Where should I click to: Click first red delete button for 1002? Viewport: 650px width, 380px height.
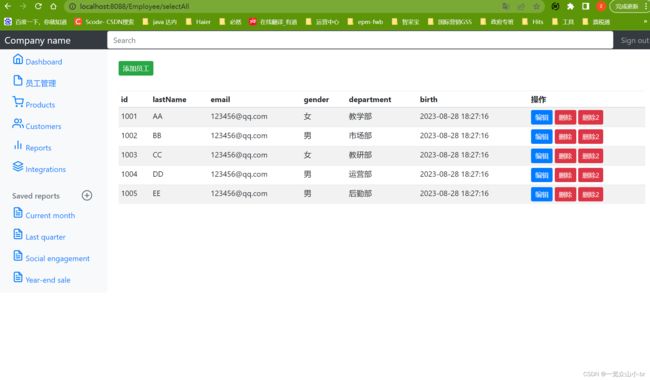pos(565,136)
